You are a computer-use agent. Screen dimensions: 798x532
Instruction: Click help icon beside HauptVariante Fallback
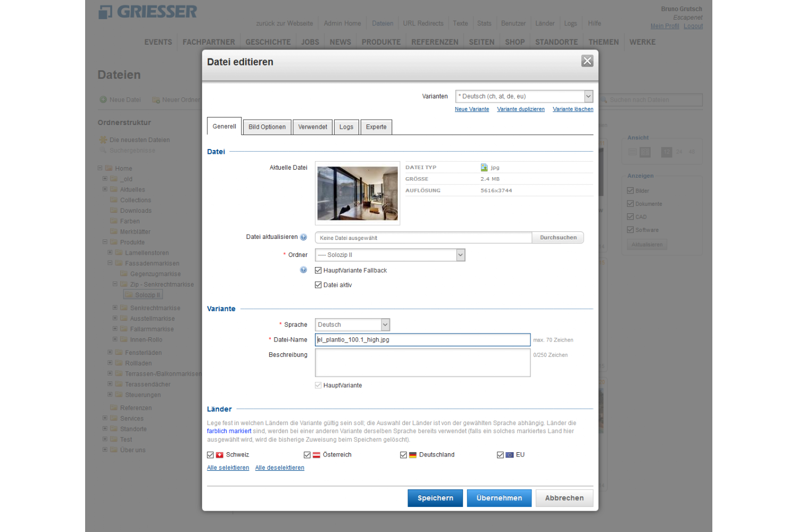tap(303, 270)
